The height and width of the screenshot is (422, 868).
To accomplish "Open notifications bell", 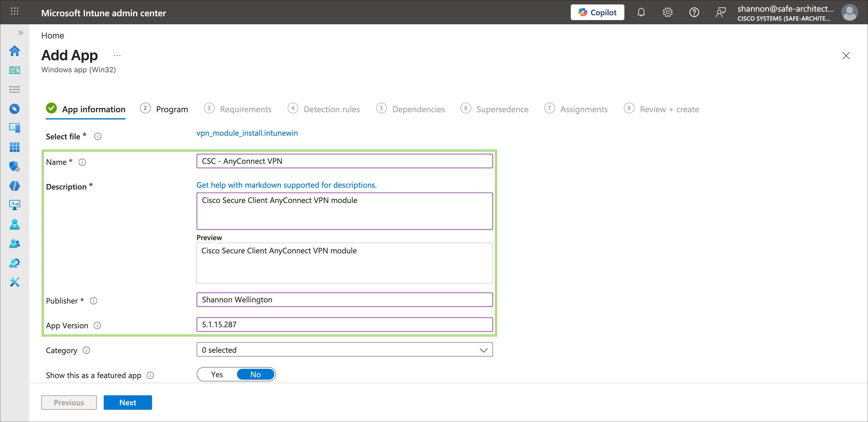I will 641,12.
